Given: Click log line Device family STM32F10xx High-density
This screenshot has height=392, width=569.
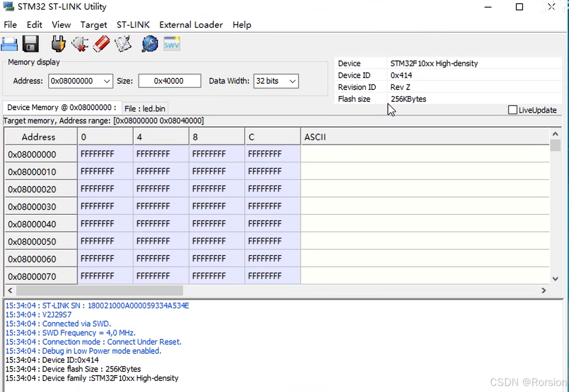Looking at the screenshot, I should (92, 378).
